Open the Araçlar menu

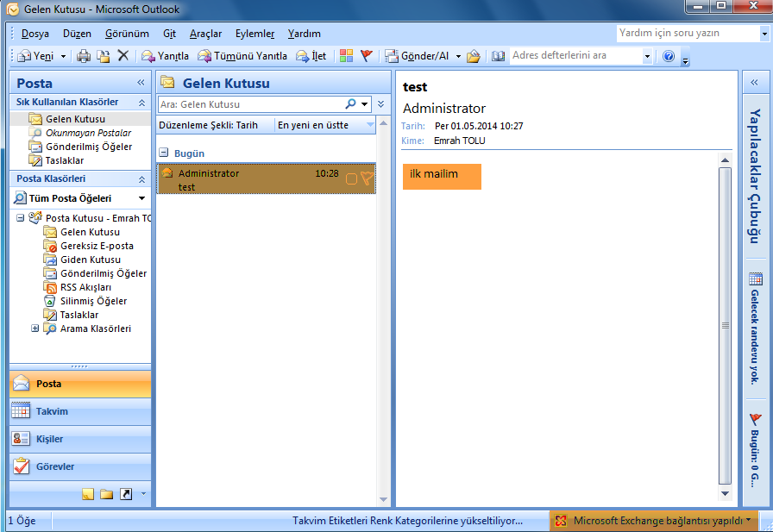pyautogui.click(x=205, y=34)
